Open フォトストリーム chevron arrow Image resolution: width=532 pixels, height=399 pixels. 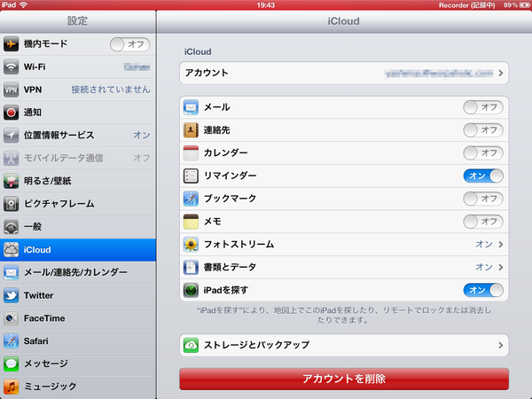pyautogui.click(x=501, y=245)
